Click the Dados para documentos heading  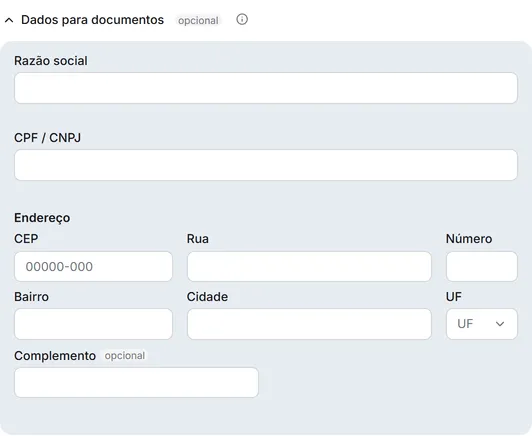pos(92,20)
